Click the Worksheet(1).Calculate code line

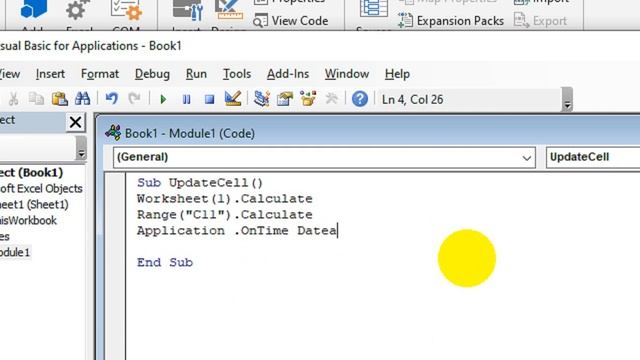coord(225,199)
